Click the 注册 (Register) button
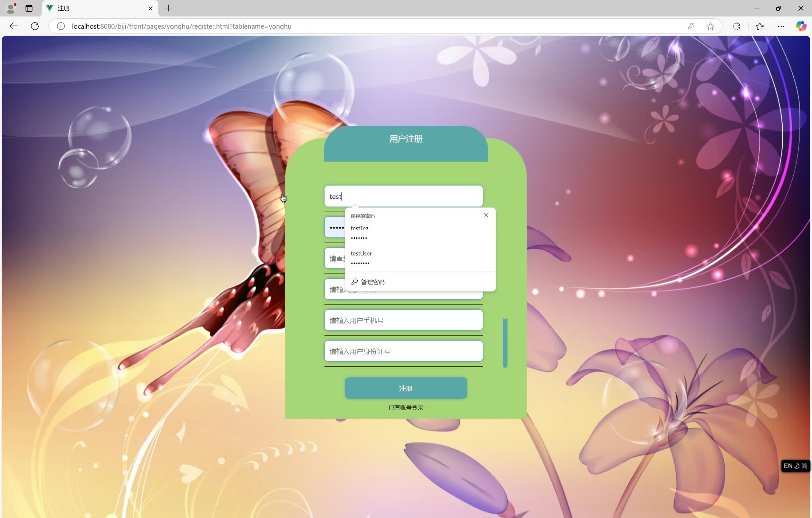The width and height of the screenshot is (812, 518). (x=405, y=388)
